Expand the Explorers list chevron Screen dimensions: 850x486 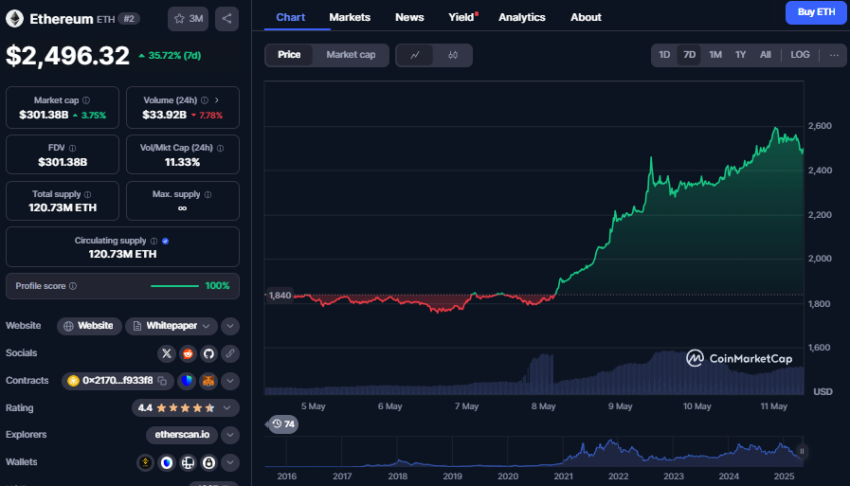click(x=230, y=435)
